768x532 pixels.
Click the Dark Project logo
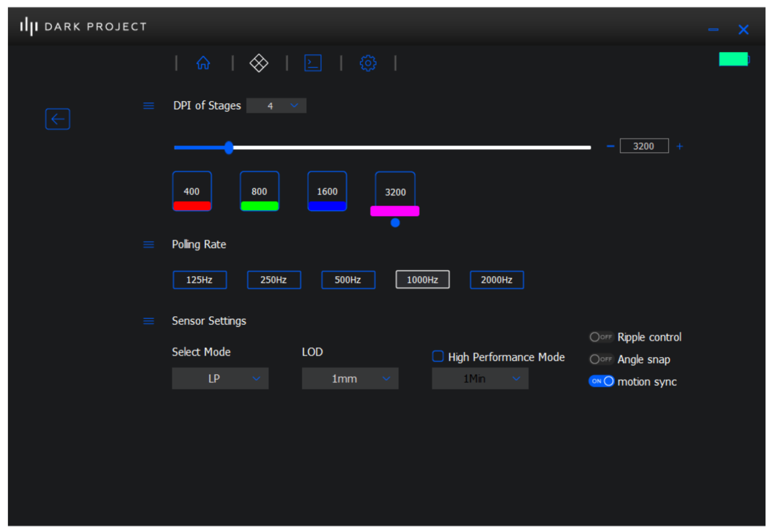pyautogui.click(x=83, y=26)
